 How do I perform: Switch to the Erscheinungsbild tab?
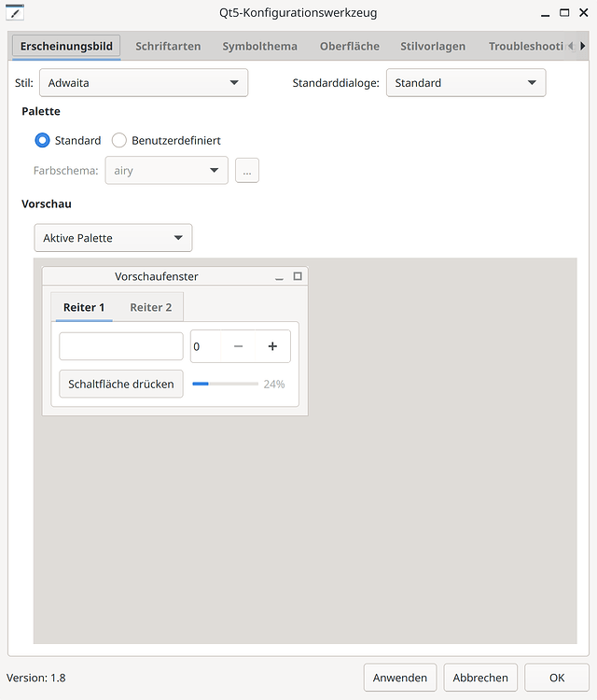pyautogui.click(x=66, y=47)
